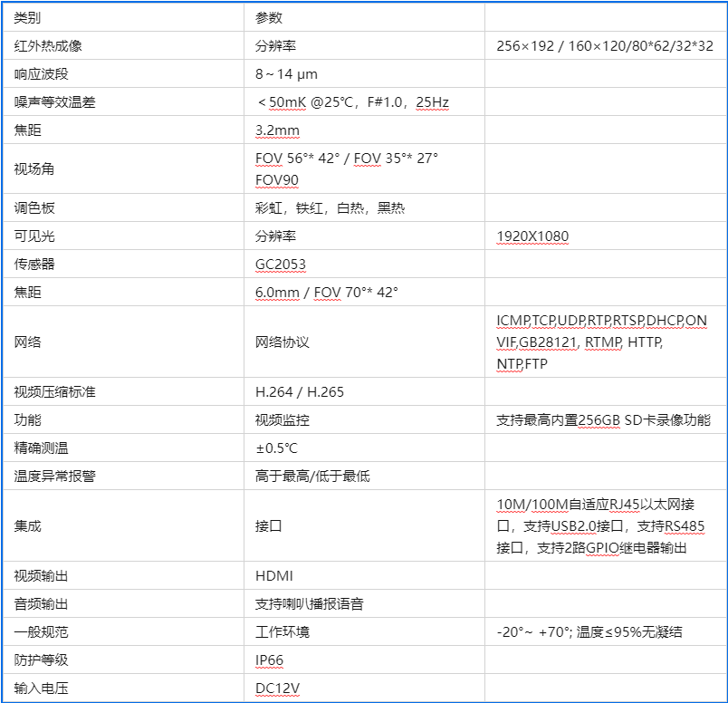The width and height of the screenshot is (728, 703).
Task: Select the 高于最高/低于最低 alarm cell
Action: (x=312, y=476)
